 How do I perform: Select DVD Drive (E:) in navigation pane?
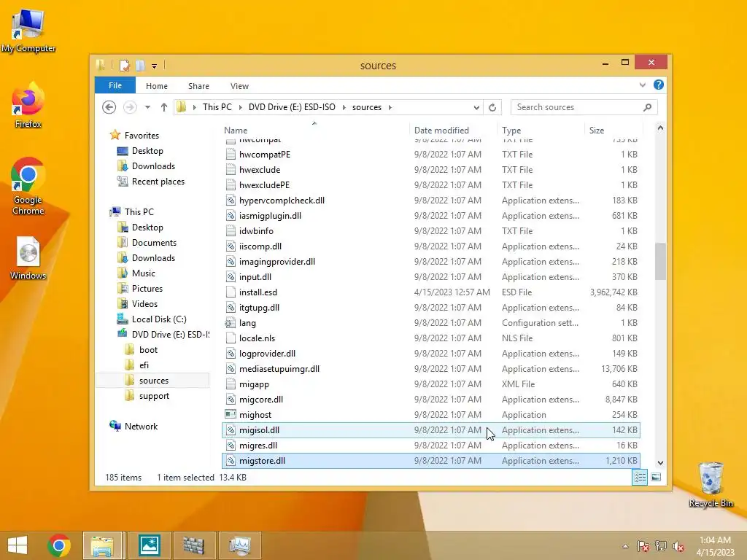(170, 334)
